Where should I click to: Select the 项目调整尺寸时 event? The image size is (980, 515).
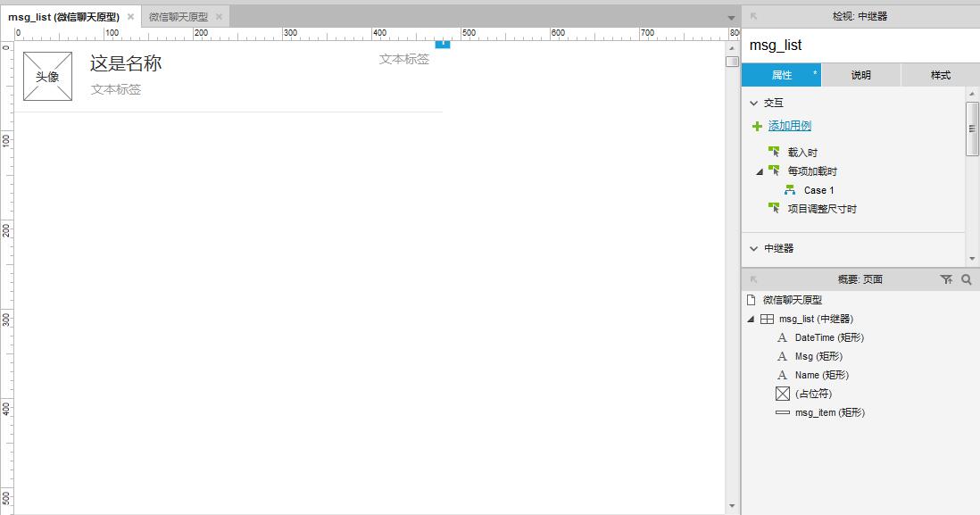coord(822,209)
